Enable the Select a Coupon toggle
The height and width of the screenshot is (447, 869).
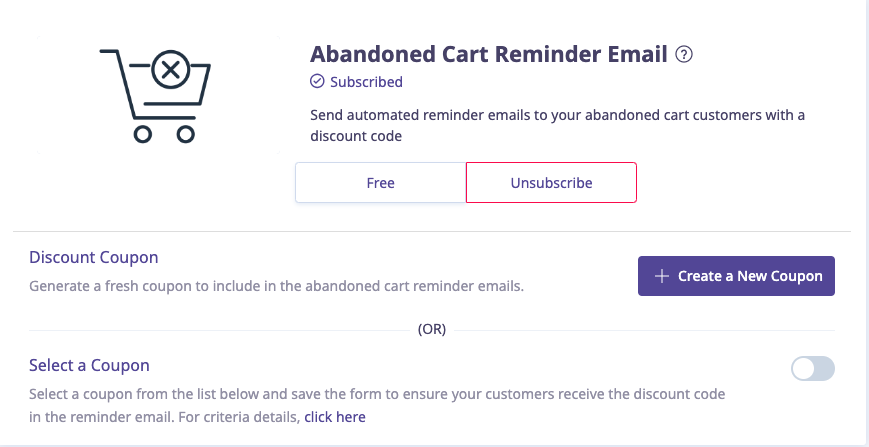click(812, 369)
